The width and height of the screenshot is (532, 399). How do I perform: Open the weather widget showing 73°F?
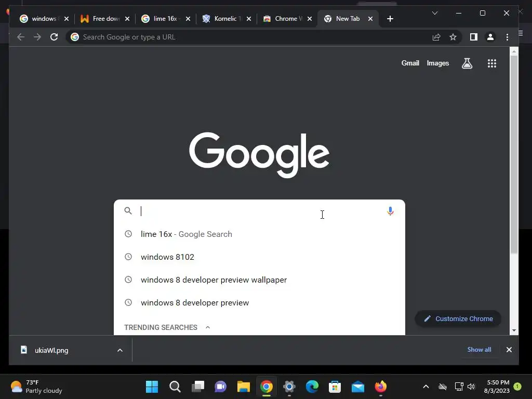point(36,387)
